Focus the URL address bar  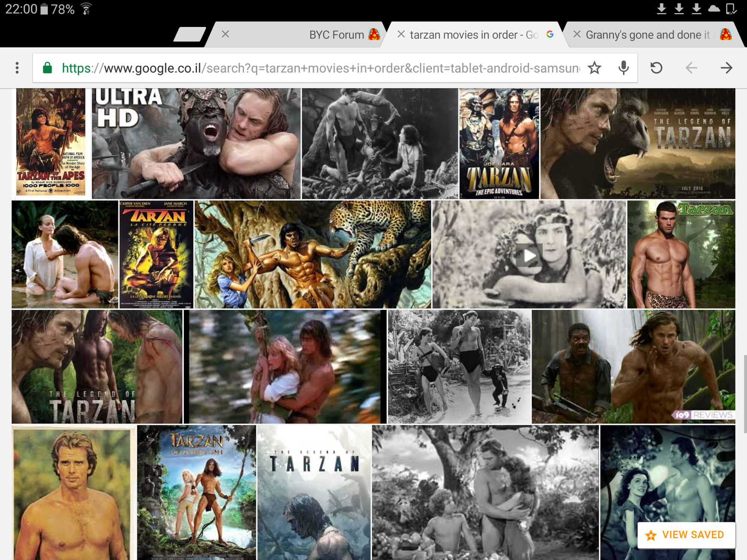(320, 68)
